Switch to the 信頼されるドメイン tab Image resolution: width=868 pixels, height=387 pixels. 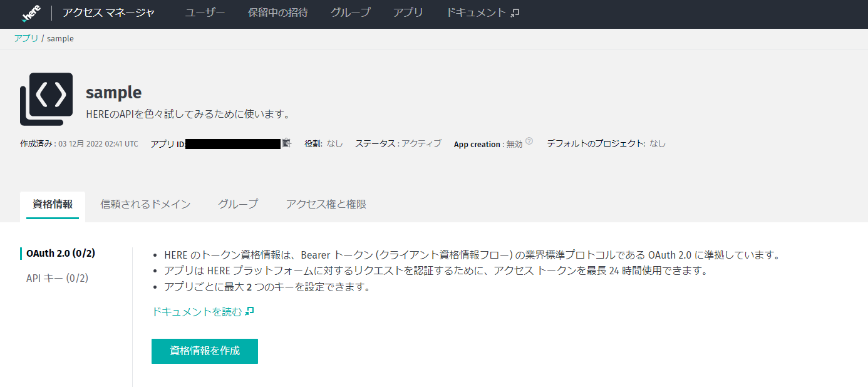pyautogui.click(x=146, y=204)
